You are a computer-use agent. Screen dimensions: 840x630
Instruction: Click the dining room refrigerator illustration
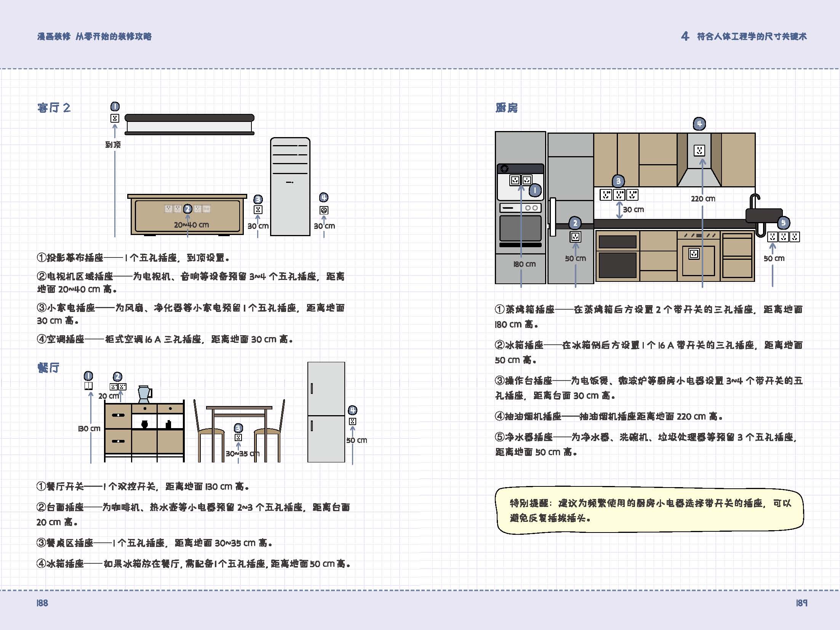pyautogui.click(x=326, y=412)
